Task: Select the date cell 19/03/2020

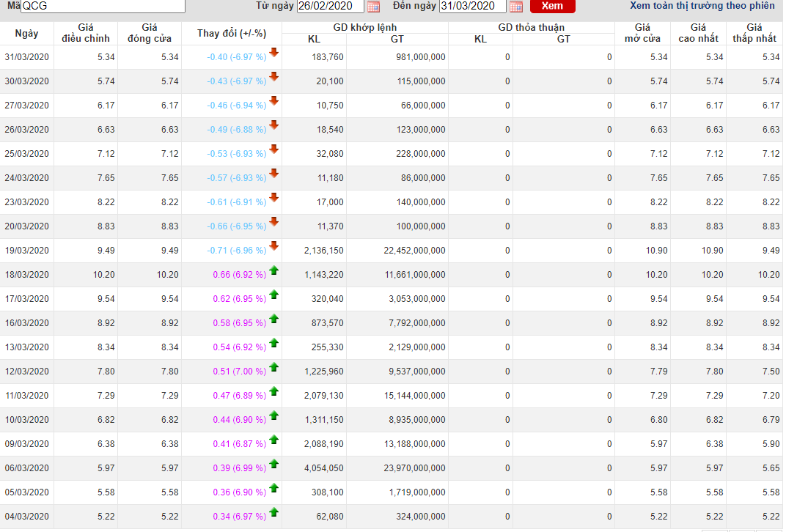Action: click(27, 251)
